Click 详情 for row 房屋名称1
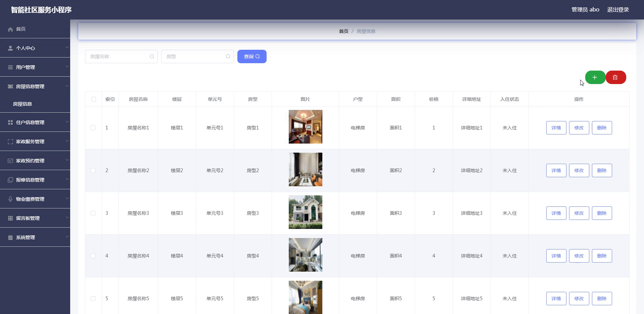Viewport: 644px width, 314px height. [556, 128]
